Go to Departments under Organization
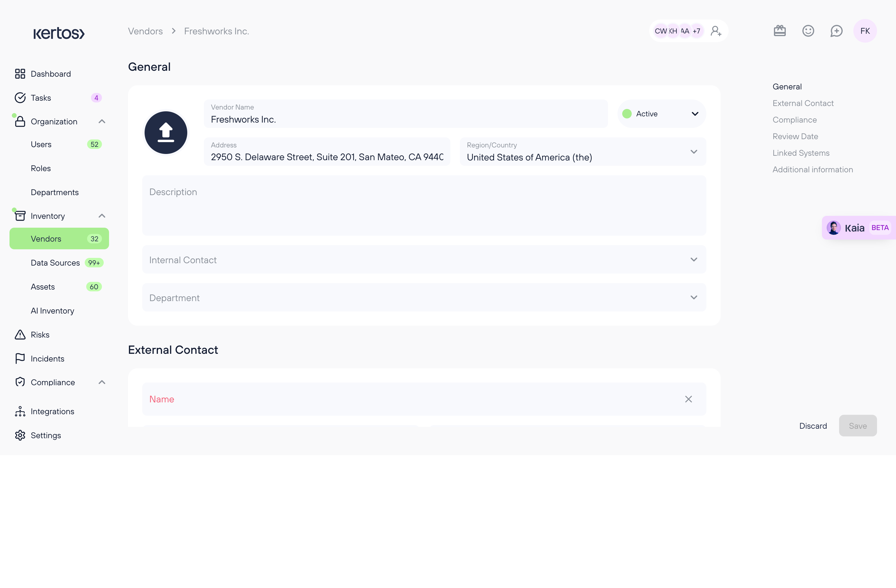This screenshot has height=588, width=896. click(x=55, y=192)
